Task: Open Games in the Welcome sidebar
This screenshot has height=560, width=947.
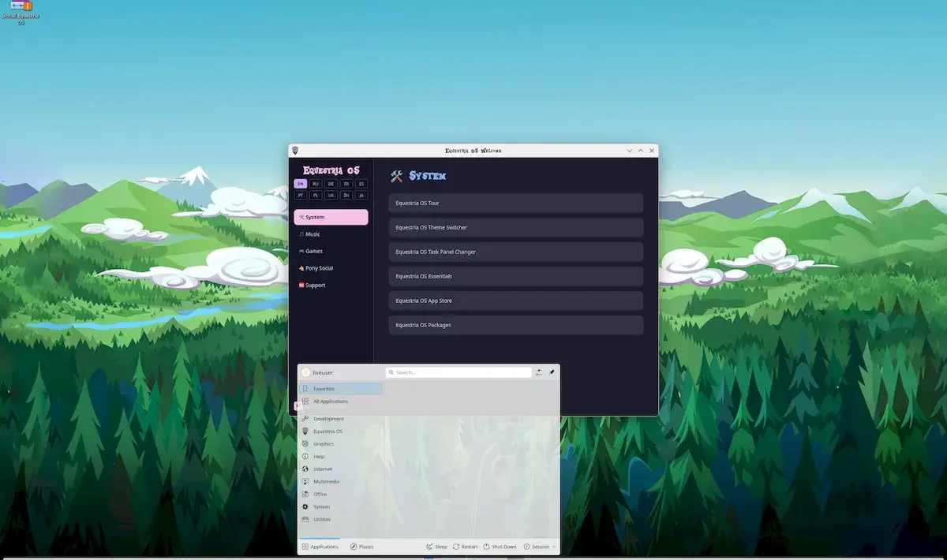Action: pos(331,251)
